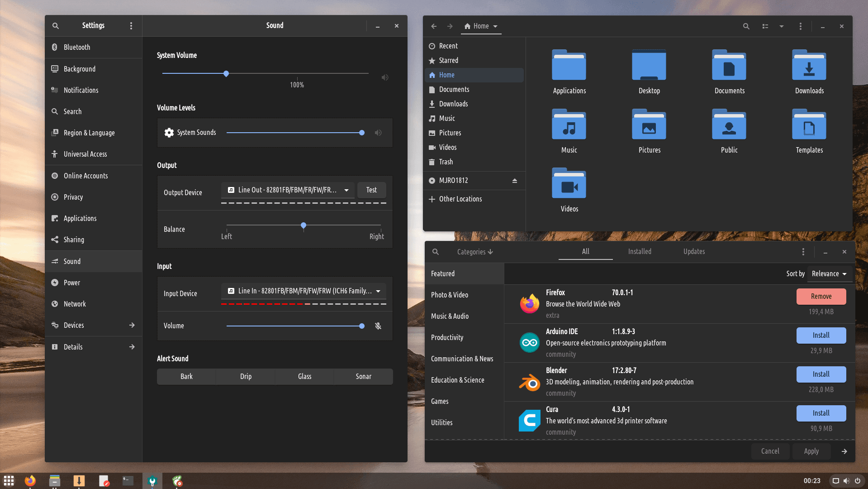Open Firefox from the taskbar
868x489 pixels.
(30, 480)
